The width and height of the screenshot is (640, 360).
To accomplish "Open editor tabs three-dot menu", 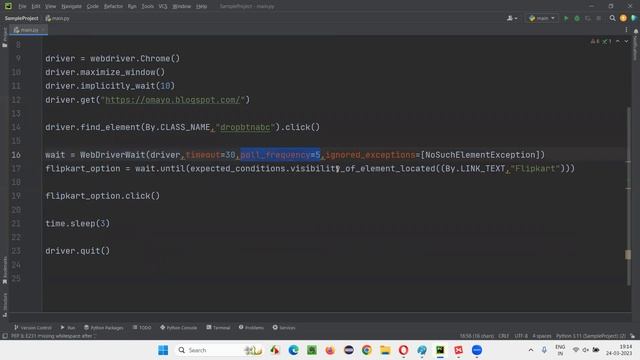I will click(x=626, y=30).
